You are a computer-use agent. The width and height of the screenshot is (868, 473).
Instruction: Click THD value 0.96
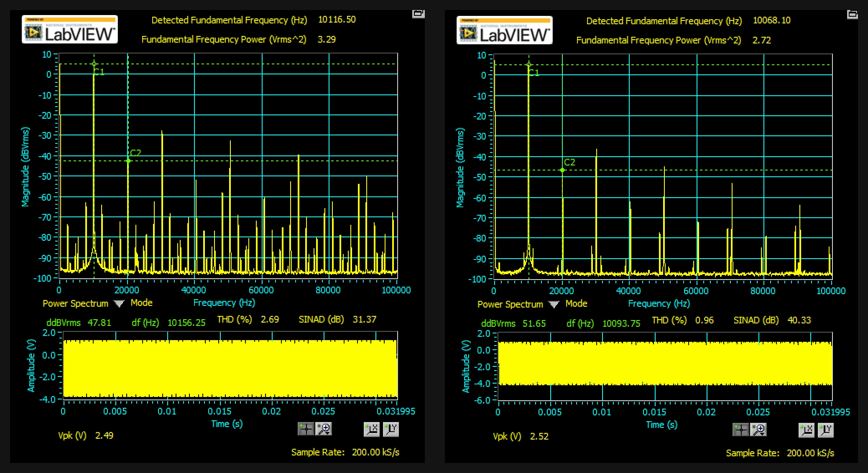(705, 320)
